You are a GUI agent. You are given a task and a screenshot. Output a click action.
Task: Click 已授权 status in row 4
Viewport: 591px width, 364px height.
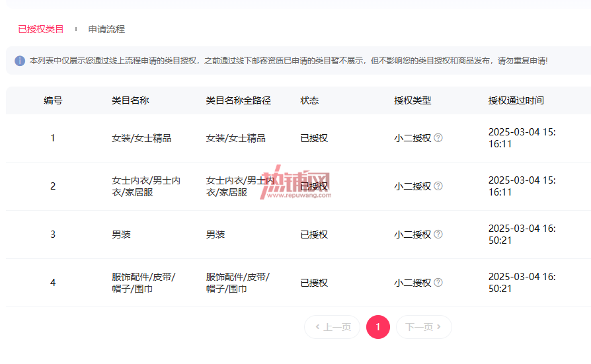click(314, 283)
